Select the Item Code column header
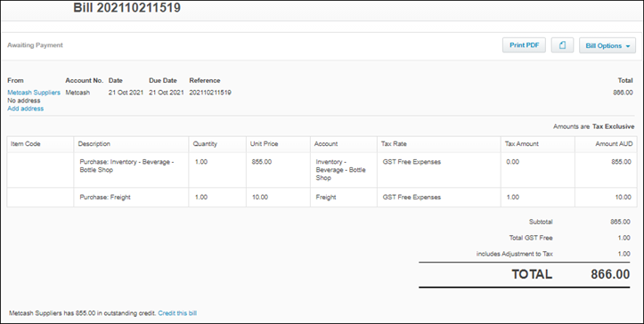Screen dimensions: 644x324 (40, 144)
